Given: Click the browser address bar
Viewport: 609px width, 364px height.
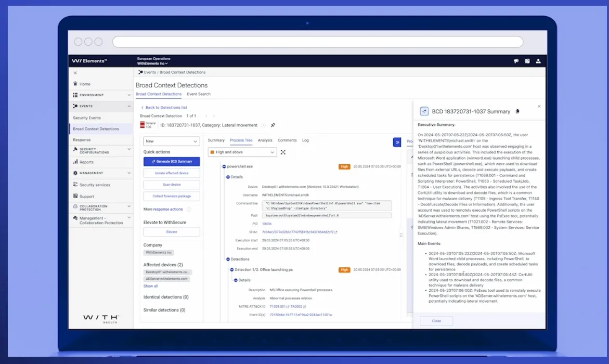Looking at the screenshot, I should 318,42.
